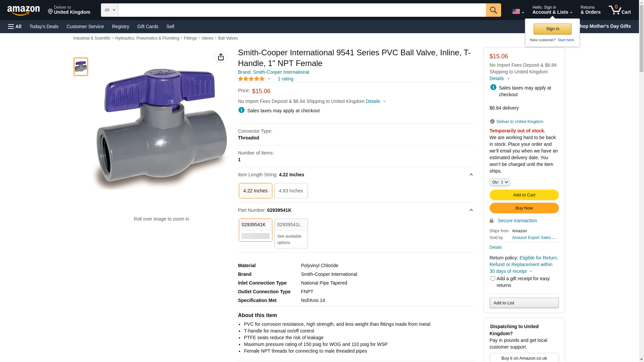644x362 pixels.
Task: Open the Qty quantity dropdown
Action: [x=500, y=182]
